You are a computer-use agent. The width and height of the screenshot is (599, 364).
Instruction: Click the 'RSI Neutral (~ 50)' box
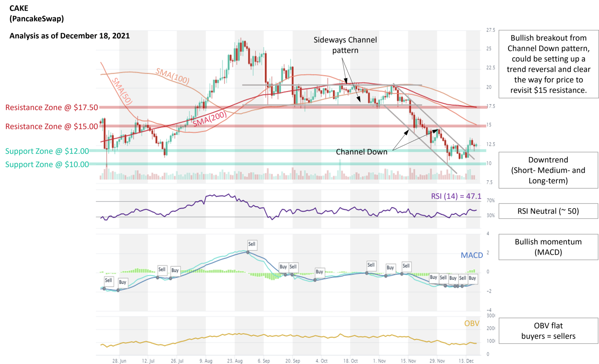(548, 211)
